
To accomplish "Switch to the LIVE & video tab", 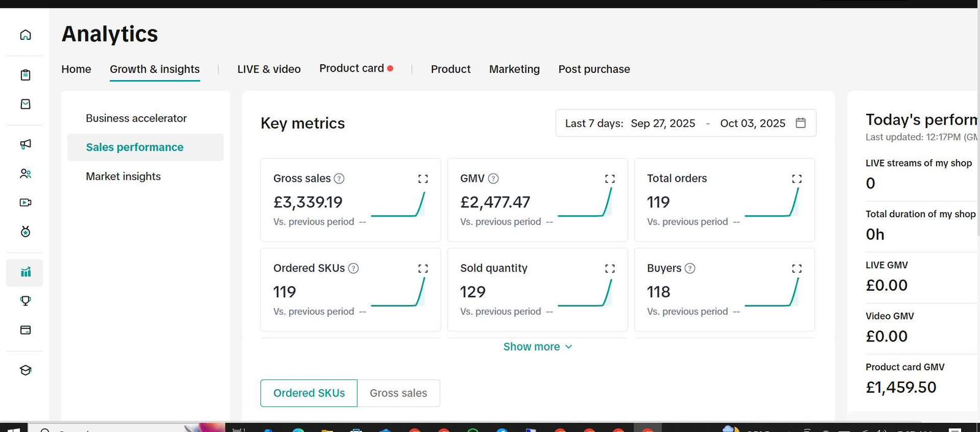I will pyautogui.click(x=269, y=69).
